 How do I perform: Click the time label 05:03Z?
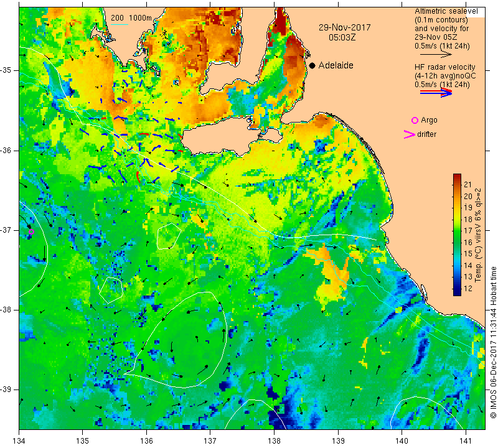tap(342, 37)
